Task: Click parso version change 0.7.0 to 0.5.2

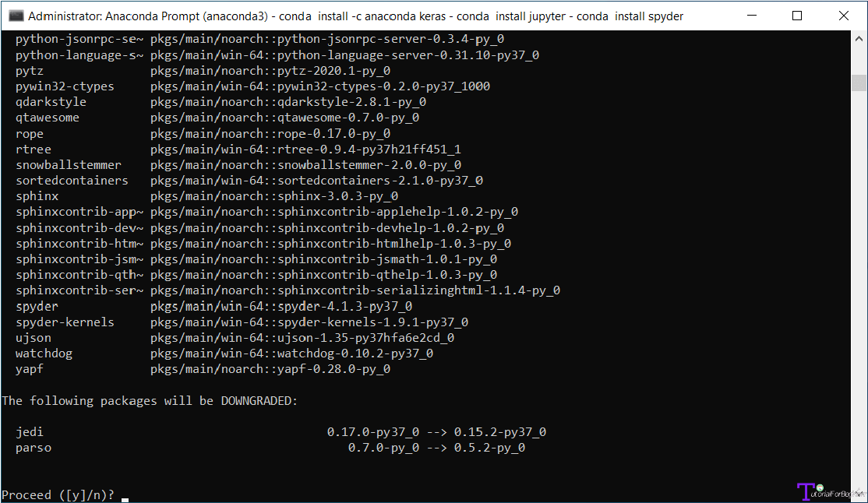Action: click(436, 448)
